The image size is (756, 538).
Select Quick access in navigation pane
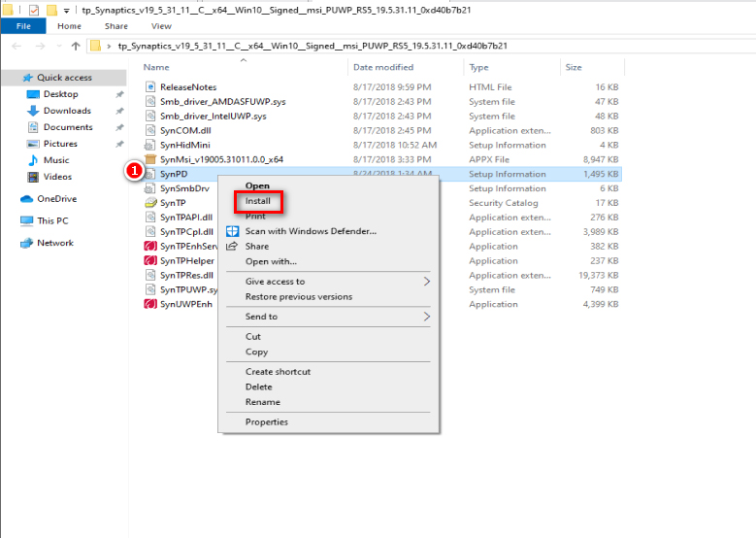pyautogui.click(x=64, y=77)
